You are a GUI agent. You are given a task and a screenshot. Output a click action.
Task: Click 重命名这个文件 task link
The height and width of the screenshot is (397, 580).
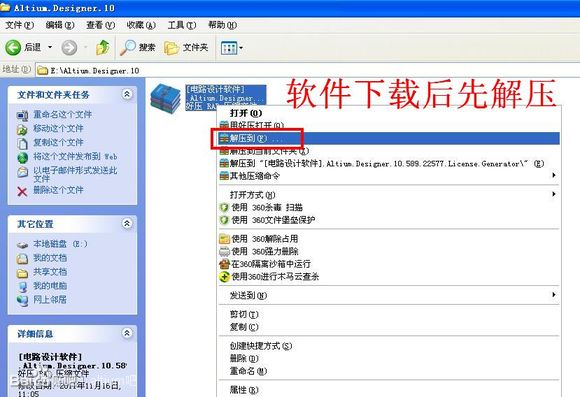(63, 114)
